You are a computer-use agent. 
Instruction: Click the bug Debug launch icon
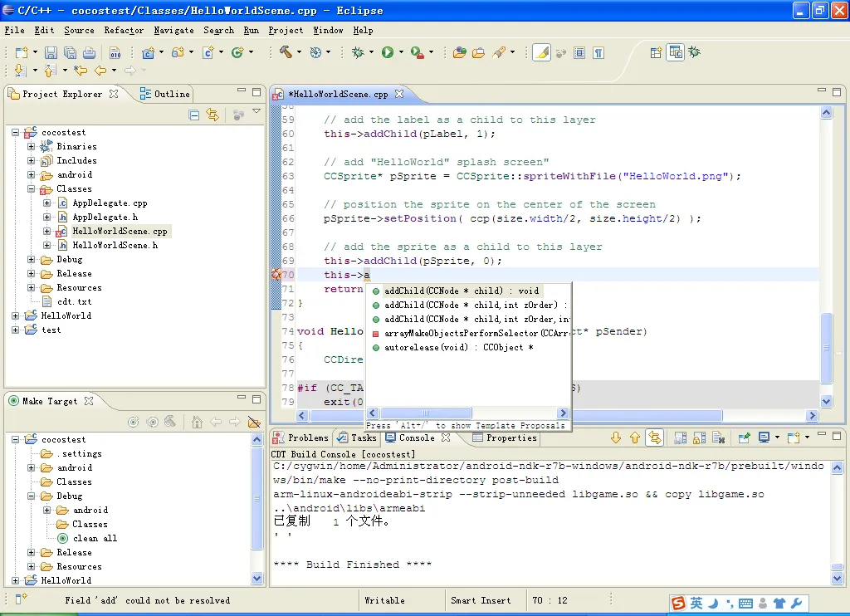coord(358,52)
